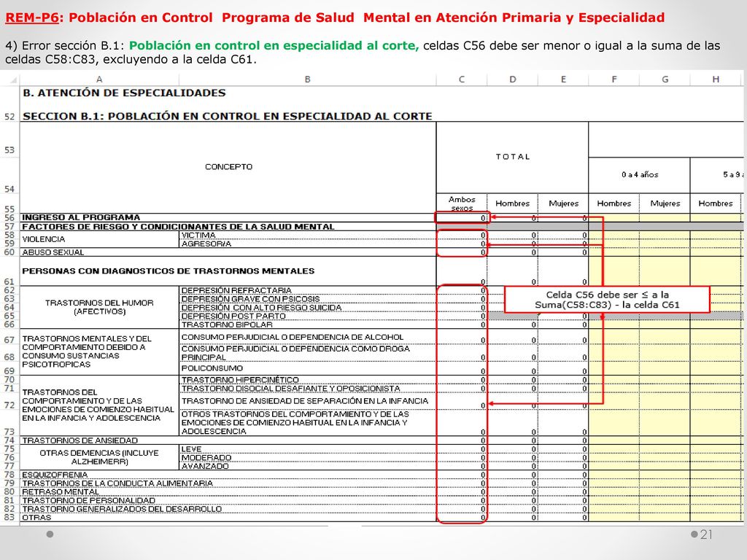Image resolution: width=747 pixels, height=560 pixels.
Task: Select column C header
Action: (462, 79)
